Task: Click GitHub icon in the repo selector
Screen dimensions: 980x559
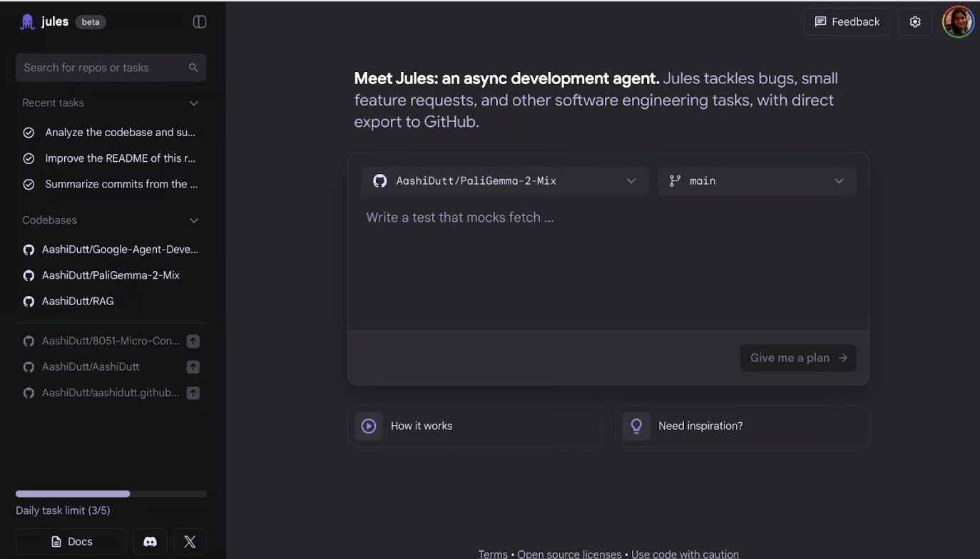Action: coord(380,181)
